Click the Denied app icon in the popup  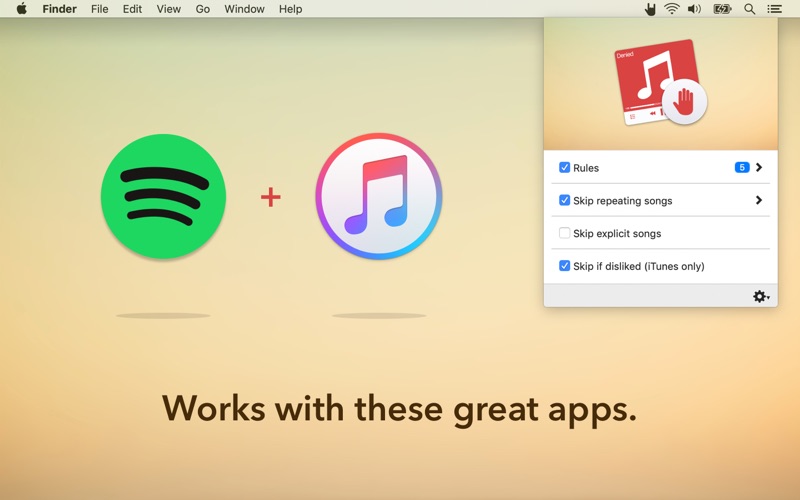click(660, 83)
